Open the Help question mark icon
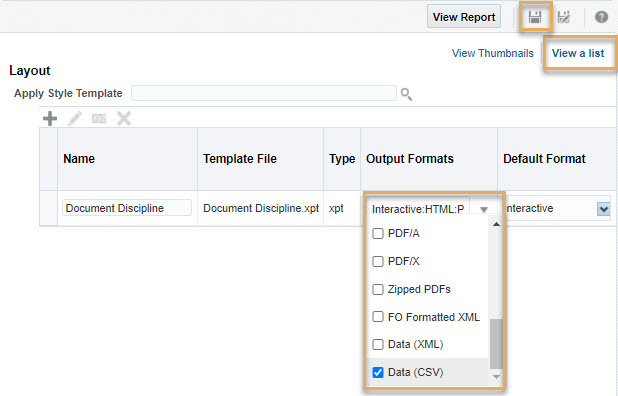 (x=601, y=17)
